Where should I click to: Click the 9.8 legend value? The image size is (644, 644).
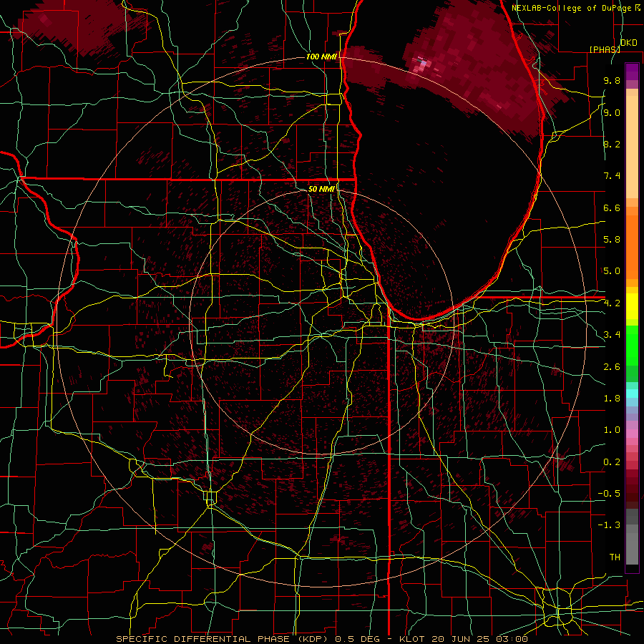click(x=612, y=81)
